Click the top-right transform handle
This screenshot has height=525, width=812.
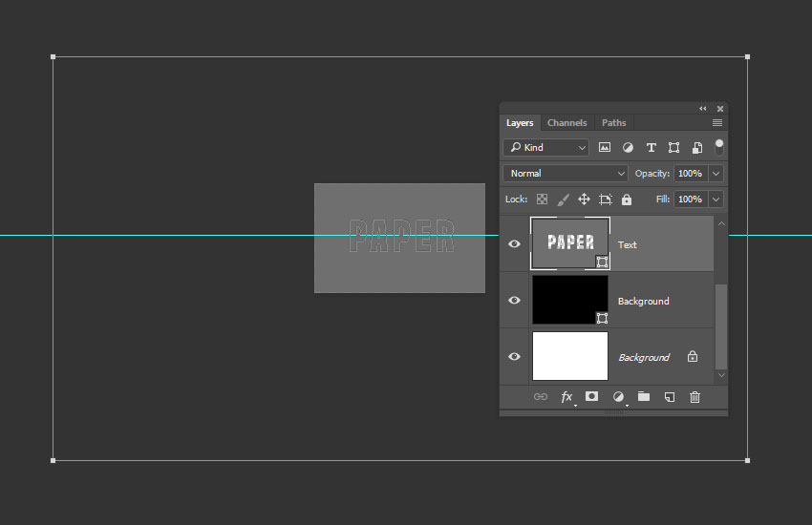click(x=747, y=57)
